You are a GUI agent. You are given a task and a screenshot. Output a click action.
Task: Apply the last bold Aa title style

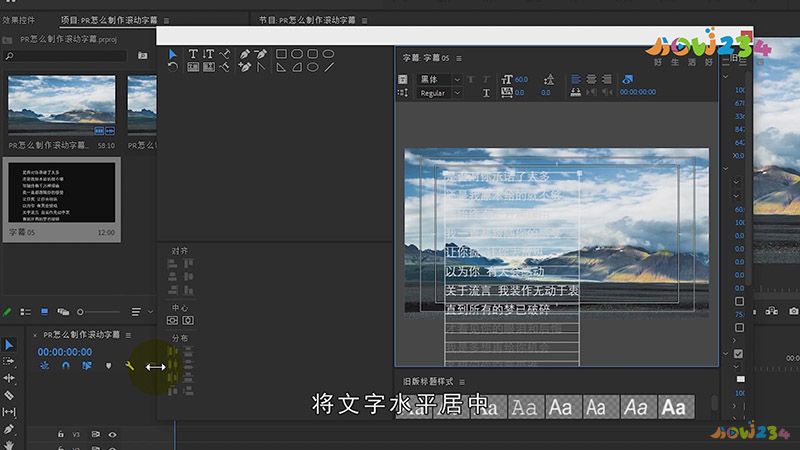676,407
